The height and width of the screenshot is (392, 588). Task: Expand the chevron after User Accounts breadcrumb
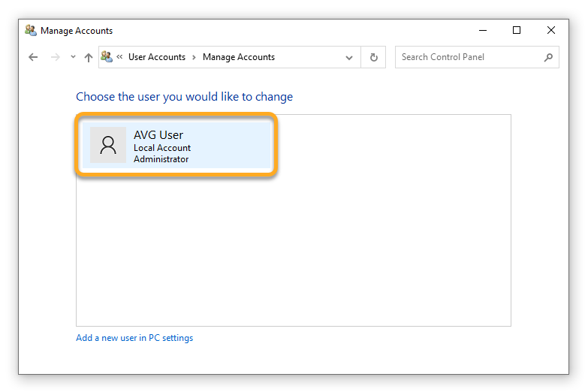pyautogui.click(x=194, y=57)
